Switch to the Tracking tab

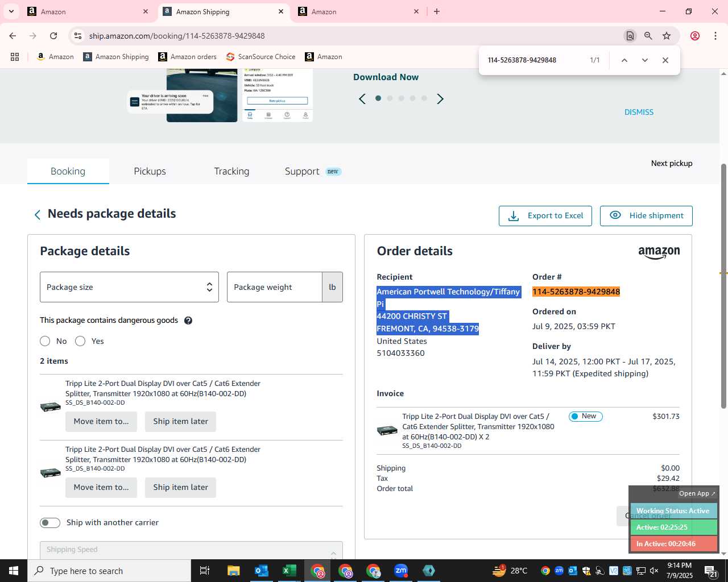231,171
